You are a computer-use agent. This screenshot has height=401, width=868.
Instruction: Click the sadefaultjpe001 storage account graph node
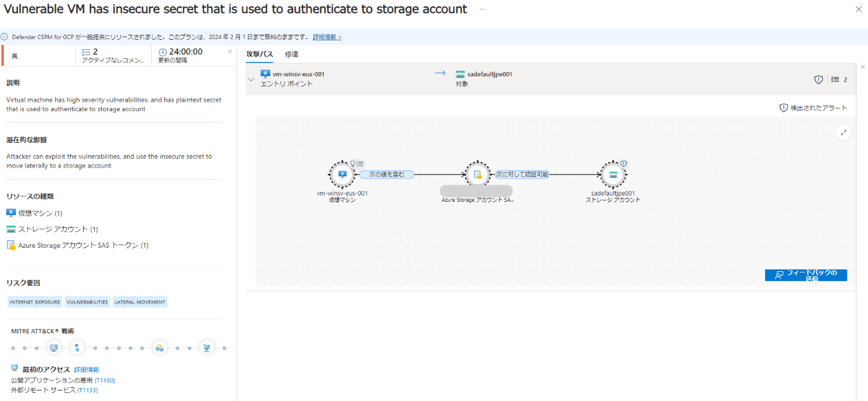[x=613, y=174]
